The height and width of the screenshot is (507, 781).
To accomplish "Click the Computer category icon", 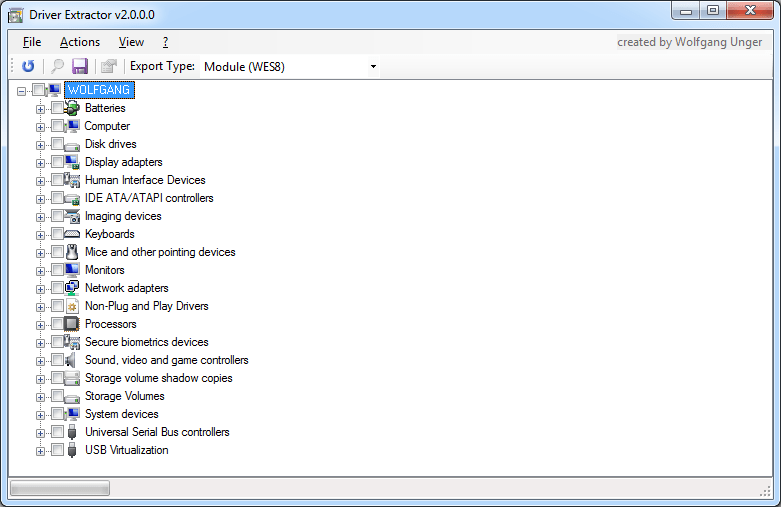I will (72, 126).
